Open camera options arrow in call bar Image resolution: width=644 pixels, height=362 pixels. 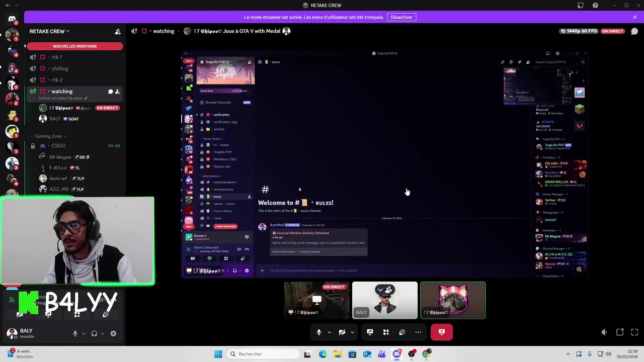[x=352, y=332]
